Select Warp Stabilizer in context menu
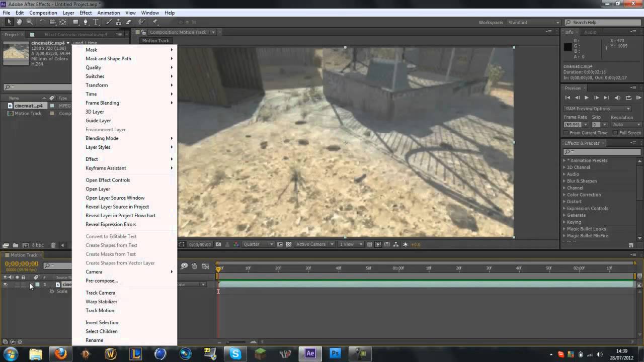The width and height of the screenshot is (644, 362). (101, 302)
